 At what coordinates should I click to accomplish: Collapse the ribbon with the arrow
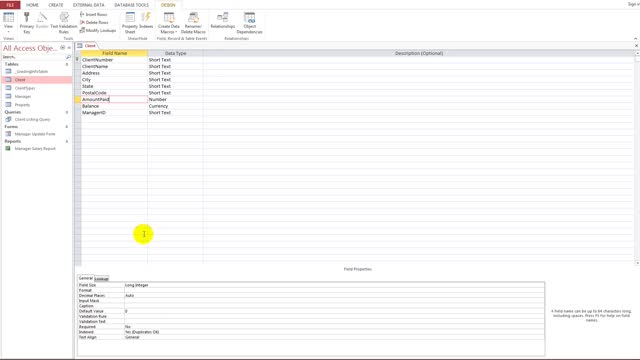(x=636, y=38)
